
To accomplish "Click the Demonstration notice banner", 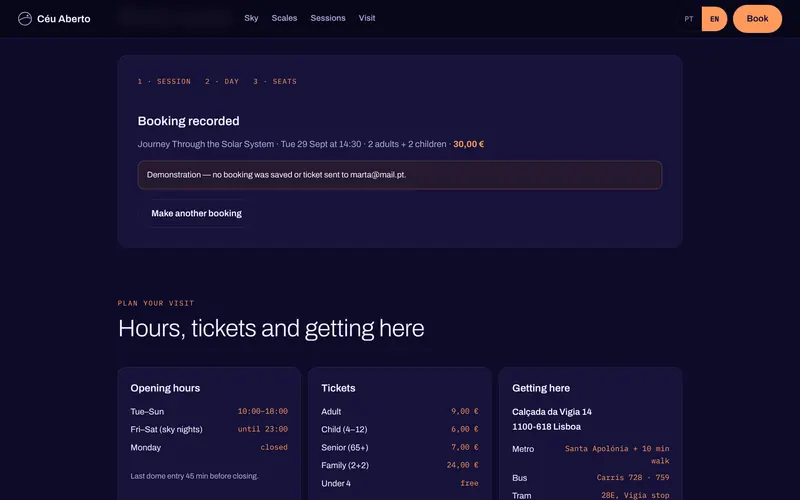I will [x=400, y=175].
